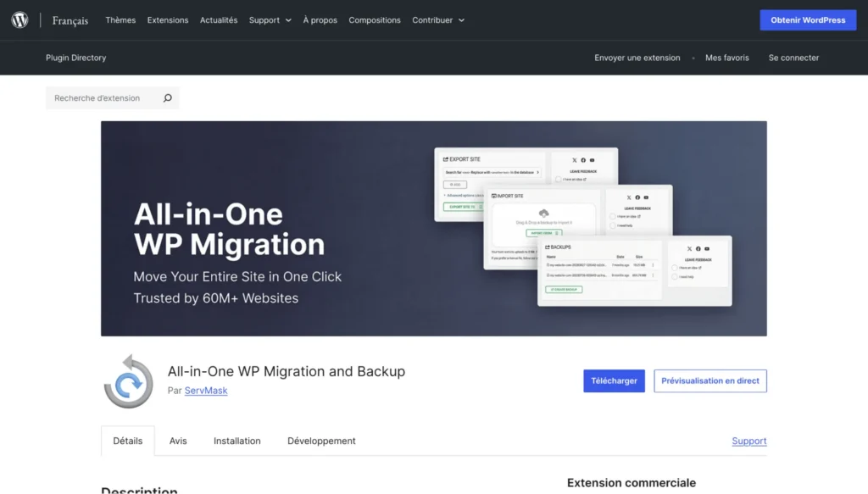Open the Support link beside the tabs
Image resolution: width=868 pixels, height=494 pixels.
pos(749,441)
